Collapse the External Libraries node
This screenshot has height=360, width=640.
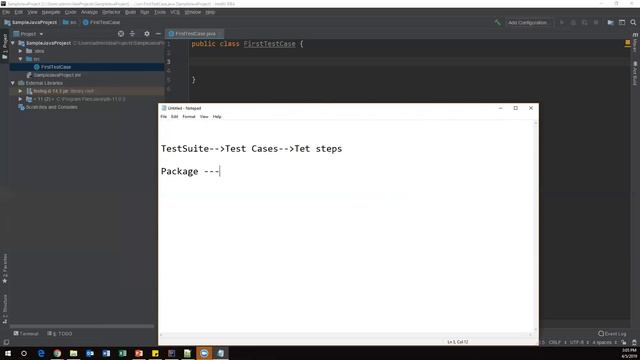(x=13, y=83)
